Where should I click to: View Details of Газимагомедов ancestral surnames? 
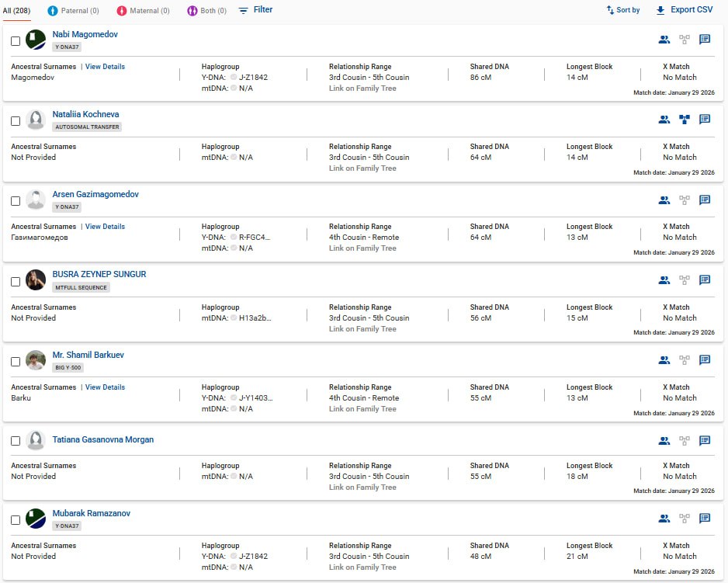105,226
